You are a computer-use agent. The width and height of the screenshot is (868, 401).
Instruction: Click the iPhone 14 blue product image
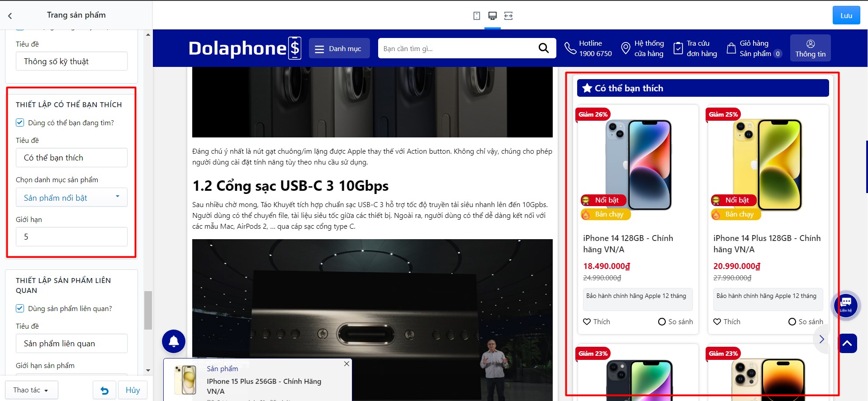(638, 165)
